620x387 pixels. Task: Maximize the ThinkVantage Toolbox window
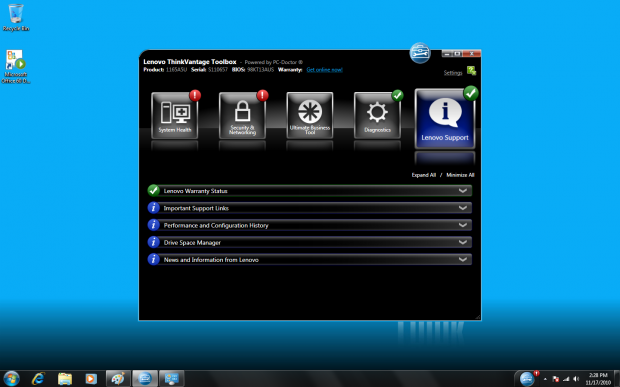pos(457,53)
